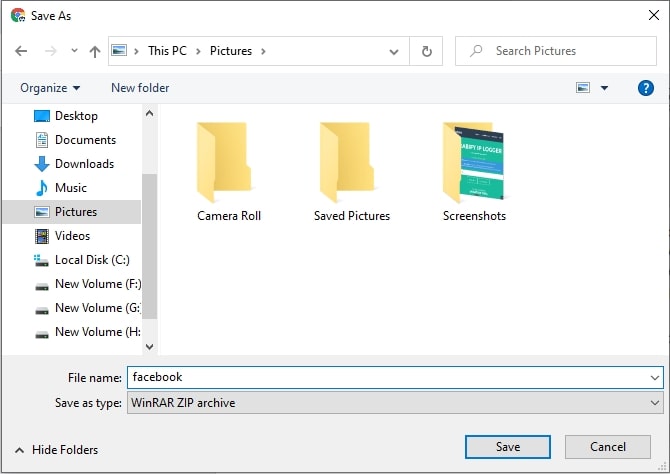Image resolution: width=670 pixels, height=474 pixels.
Task: Go up one folder level
Action: [x=95, y=51]
